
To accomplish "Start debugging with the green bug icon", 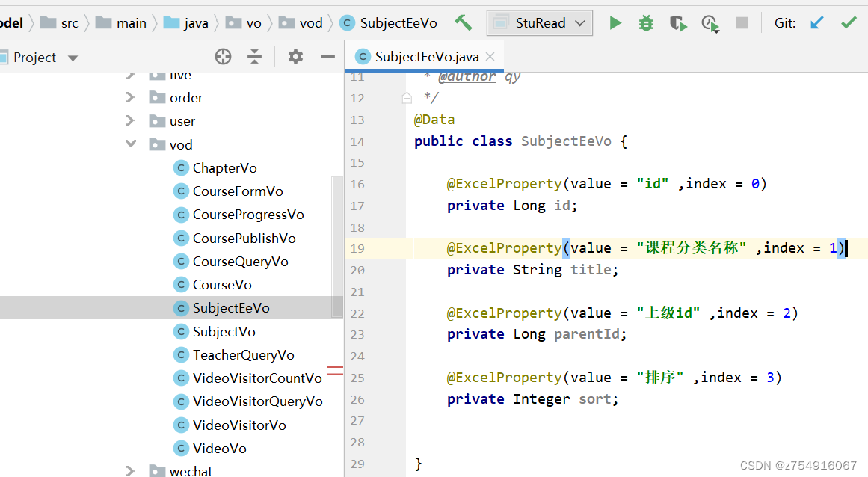I will [x=646, y=23].
